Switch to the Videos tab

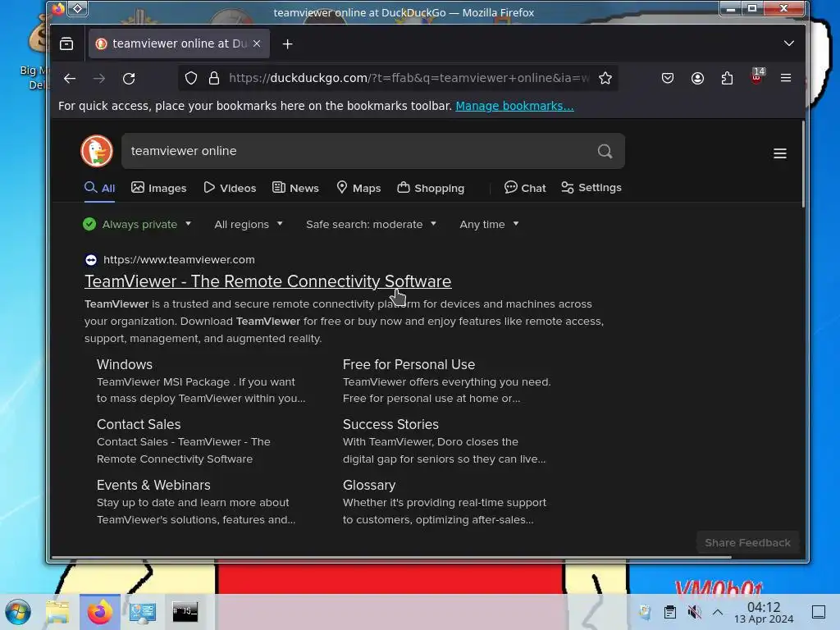[x=230, y=188]
